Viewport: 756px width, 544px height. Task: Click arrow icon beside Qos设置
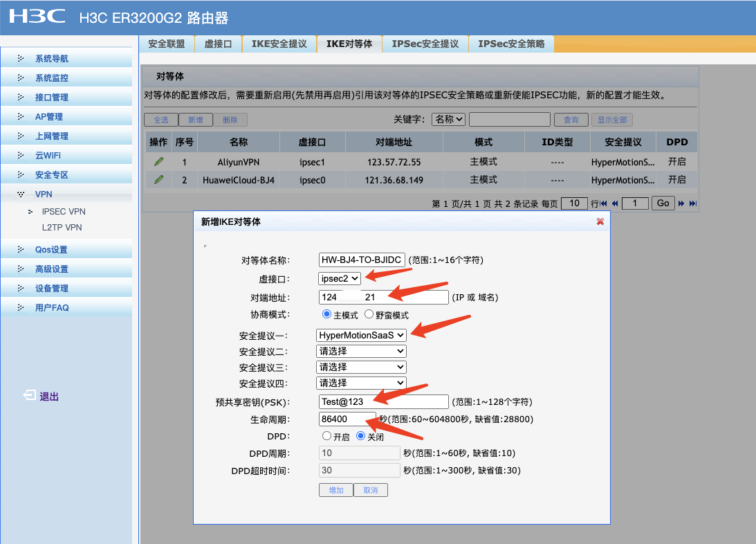click(x=20, y=249)
